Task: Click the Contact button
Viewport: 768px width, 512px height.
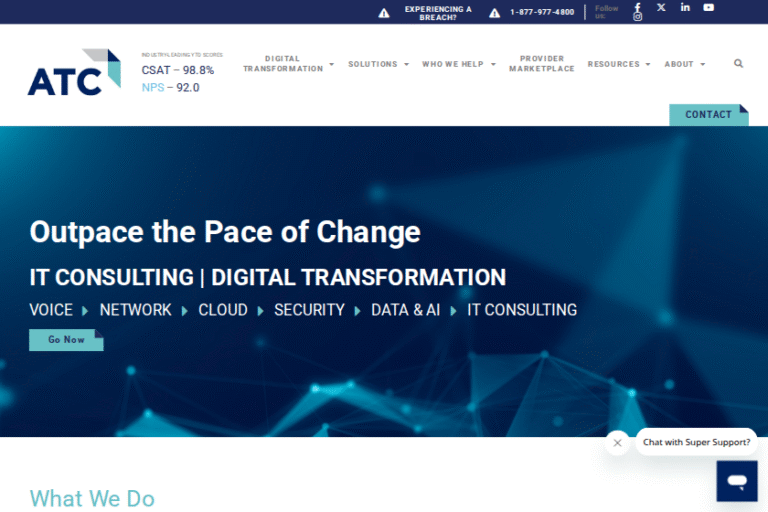Action: tap(708, 115)
